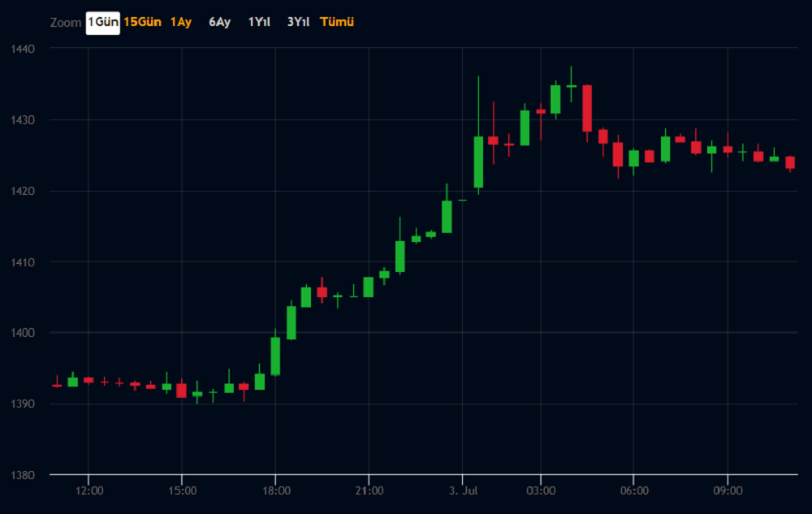The height and width of the screenshot is (514, 812).
Task: Click the 18:00 time axis label
Action: tap(276, 490)
